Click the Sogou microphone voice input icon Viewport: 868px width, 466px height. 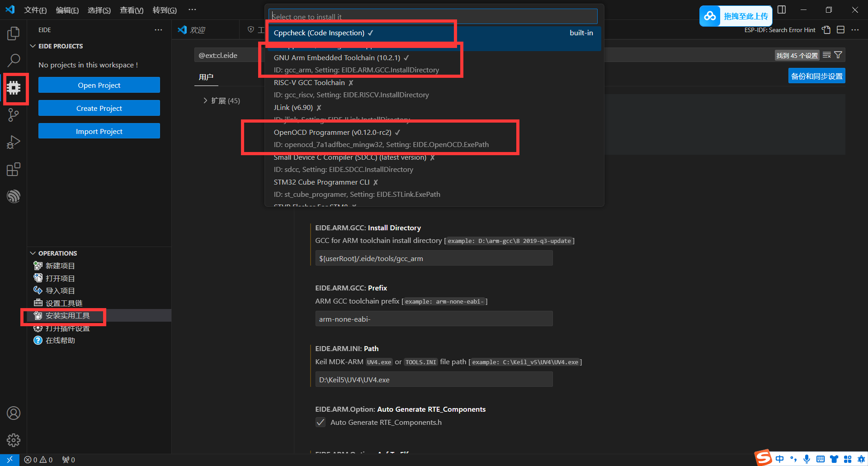(807, 459)
